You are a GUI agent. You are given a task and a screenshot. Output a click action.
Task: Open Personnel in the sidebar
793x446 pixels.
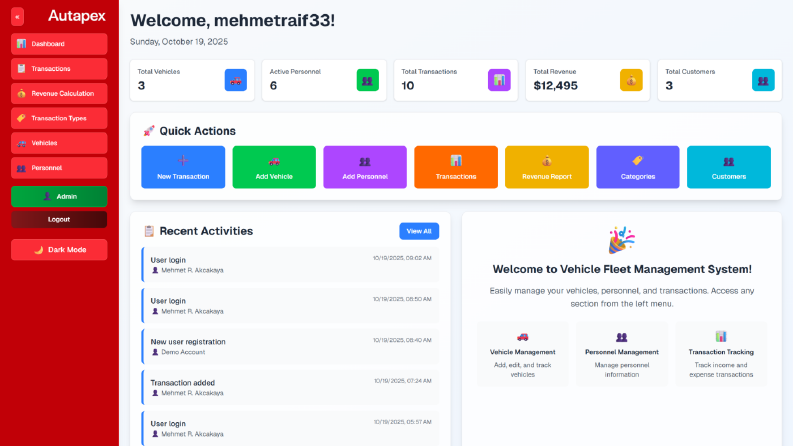(x=59, y=168)
